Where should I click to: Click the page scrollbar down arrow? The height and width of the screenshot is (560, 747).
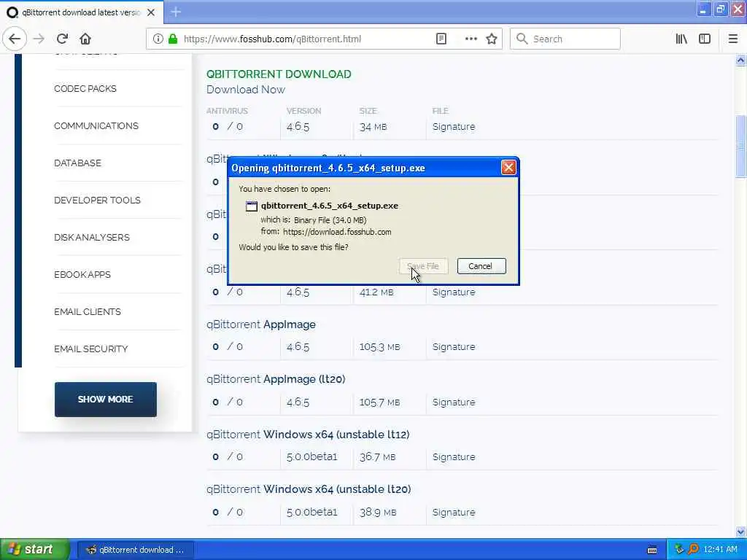click(x=740, y=532)
